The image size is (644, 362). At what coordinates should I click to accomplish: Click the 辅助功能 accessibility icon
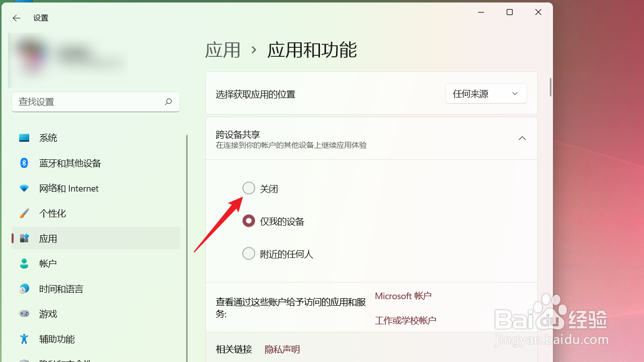click(x=24, y=338)
